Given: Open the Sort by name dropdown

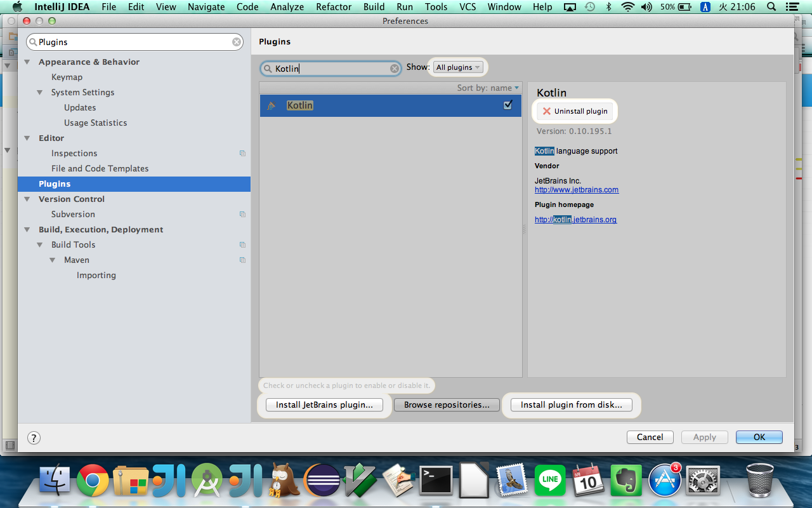Looking at the screenshot, I should tap(488, 88).
